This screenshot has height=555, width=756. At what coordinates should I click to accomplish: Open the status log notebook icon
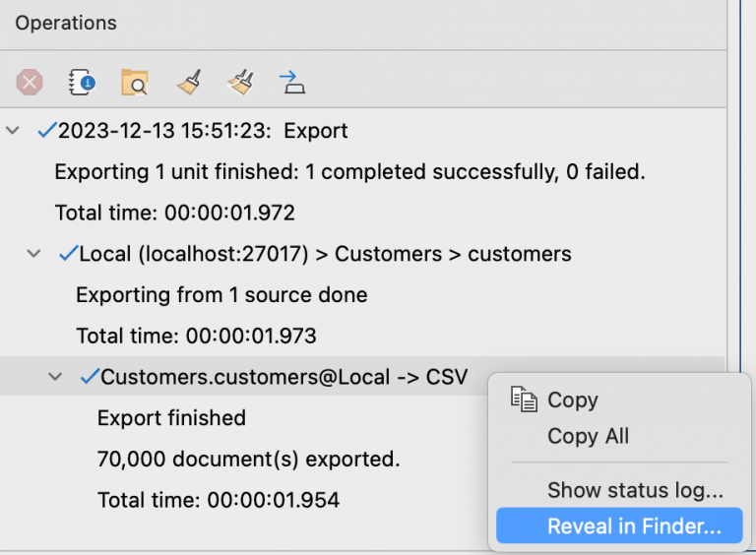[82, 83]
